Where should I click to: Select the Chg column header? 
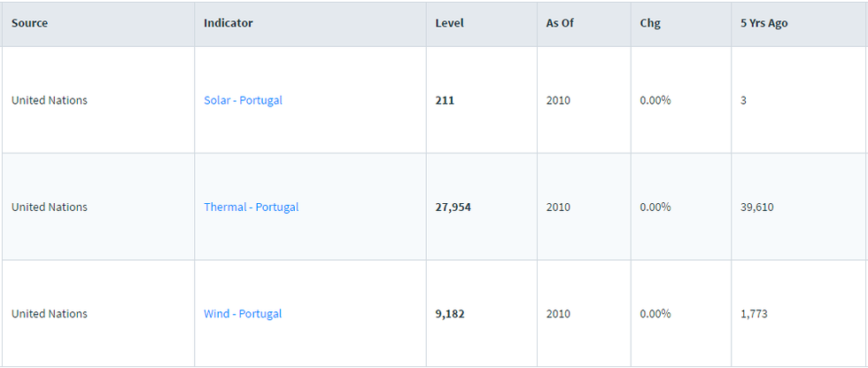point(650,23)
